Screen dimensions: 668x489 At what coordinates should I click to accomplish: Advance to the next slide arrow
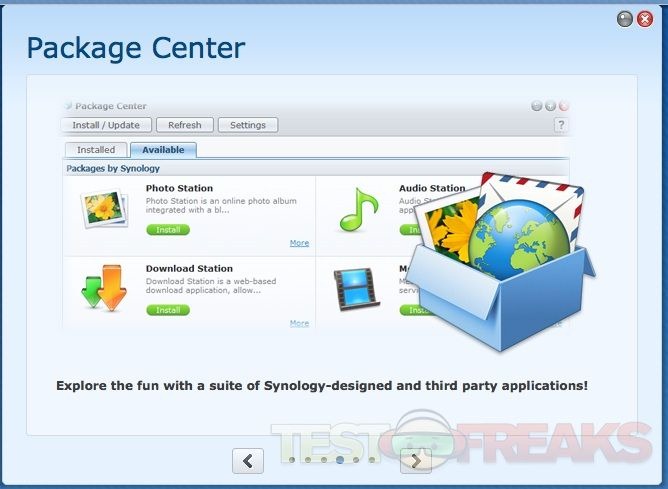point(416,460)
